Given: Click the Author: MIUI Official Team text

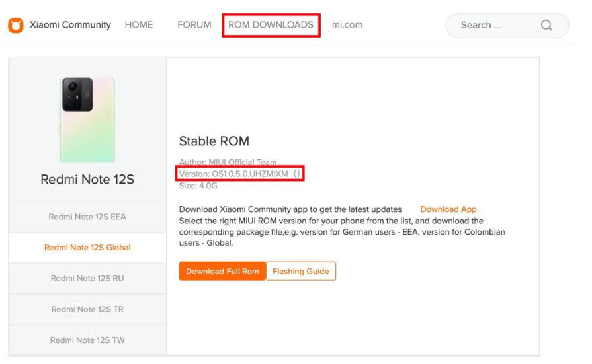Looking at the screenshot, I should [228, 162].
